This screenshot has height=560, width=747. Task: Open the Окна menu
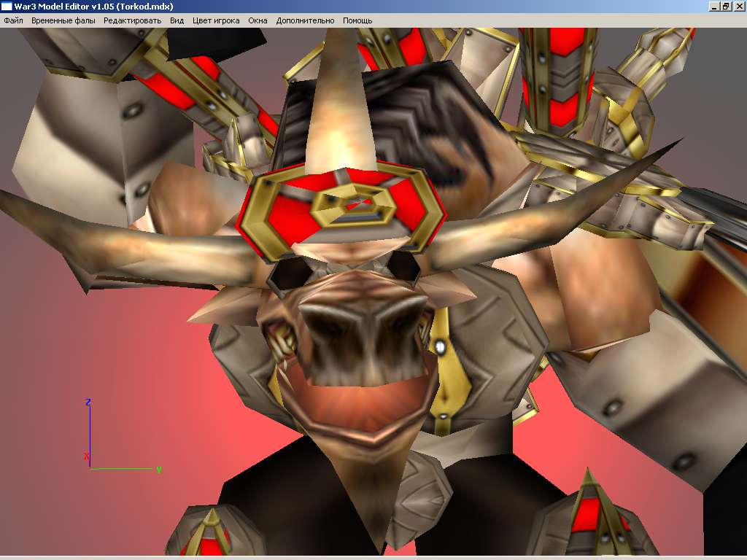258,20
